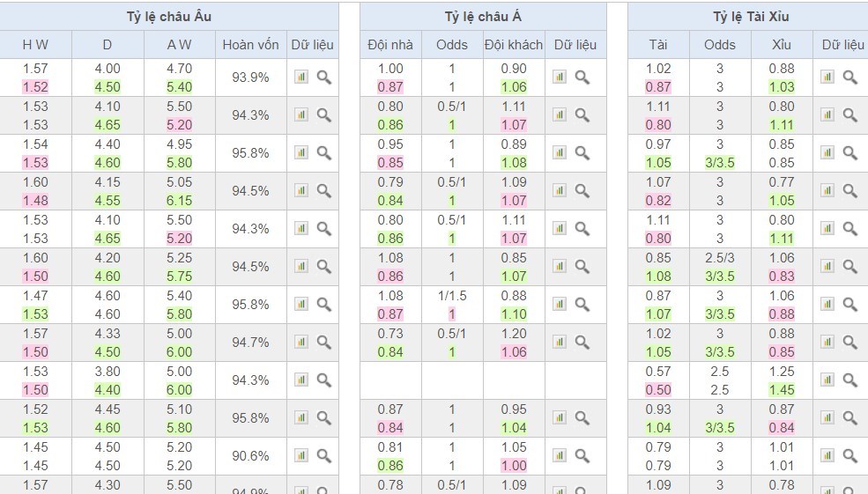Click magnifier for Tài Xỉu row with Tài 0.97
The width and height of the screenshot is (868, 494).
tap(849, 153)
